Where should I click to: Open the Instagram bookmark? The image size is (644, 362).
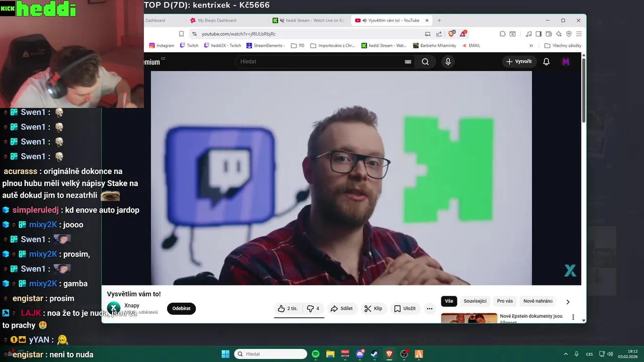coord(162,45)
